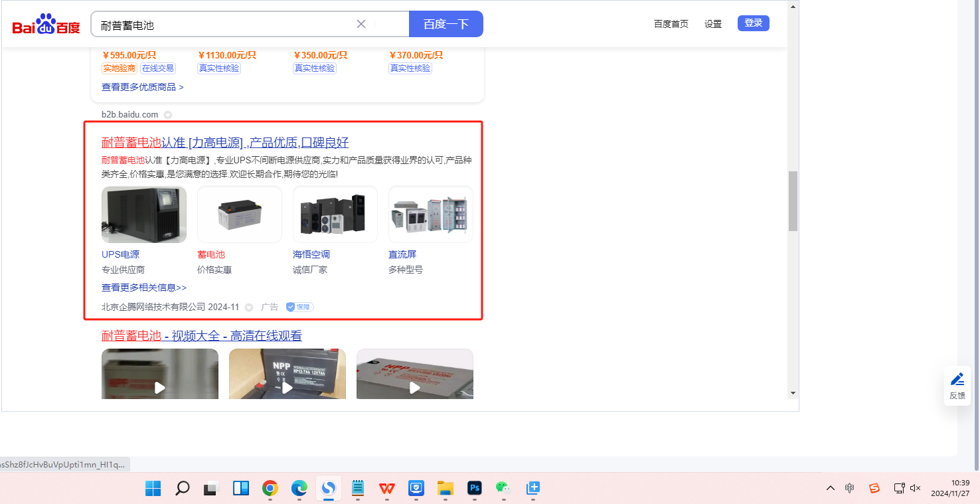Click the 百度一下 search button
The height and width of the screenshot is (504, 980).
point(446,24)
